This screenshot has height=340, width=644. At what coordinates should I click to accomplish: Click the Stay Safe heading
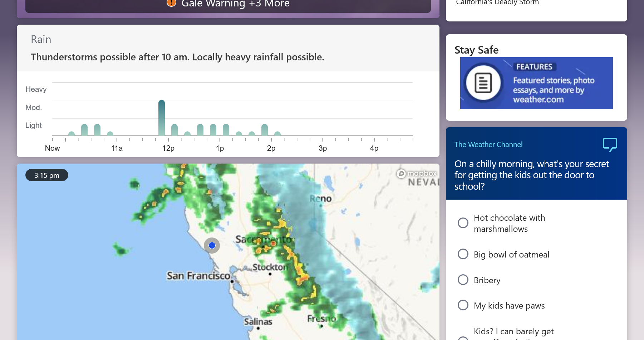click(476, 50)
